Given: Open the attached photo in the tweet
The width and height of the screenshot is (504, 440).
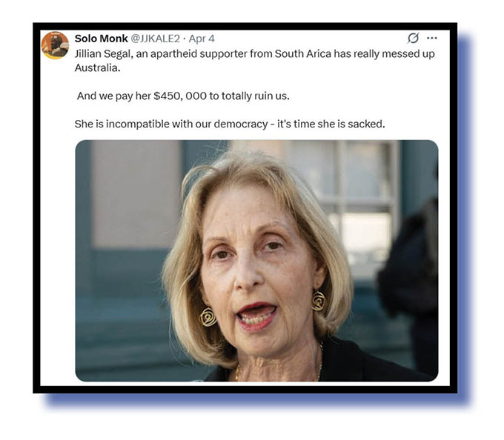Looking at the screenshot, I should coord(256,261).
